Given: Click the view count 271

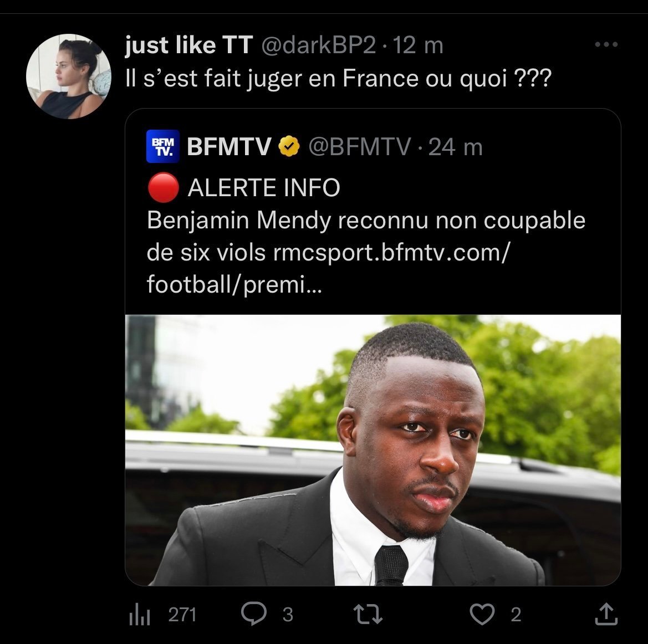Looking at the screenshot, I should click(182, 614).
